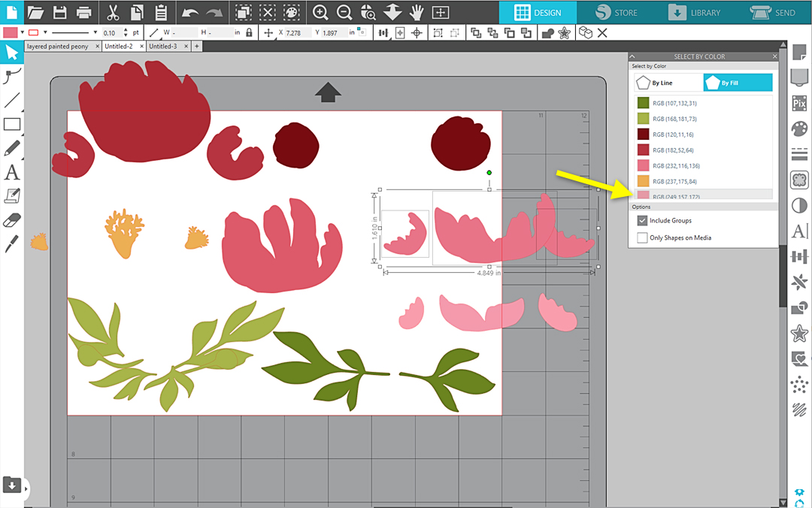This screenshot has height=508, width=812.
Task: Select the Freehand pencil tool
Action: pyautogui.click(x=12, y=148)
